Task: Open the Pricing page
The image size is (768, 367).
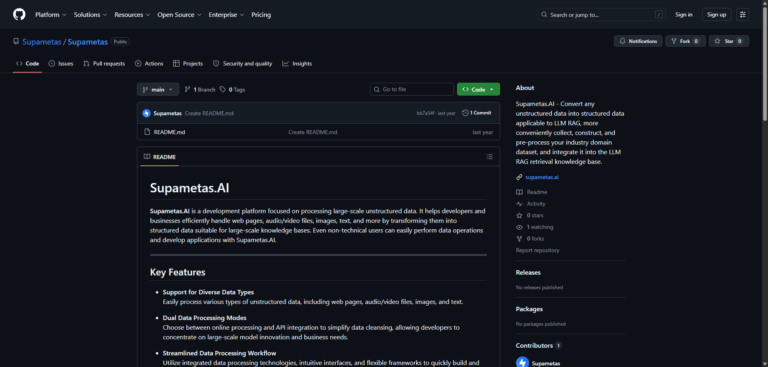Action: tap(261, 15)
